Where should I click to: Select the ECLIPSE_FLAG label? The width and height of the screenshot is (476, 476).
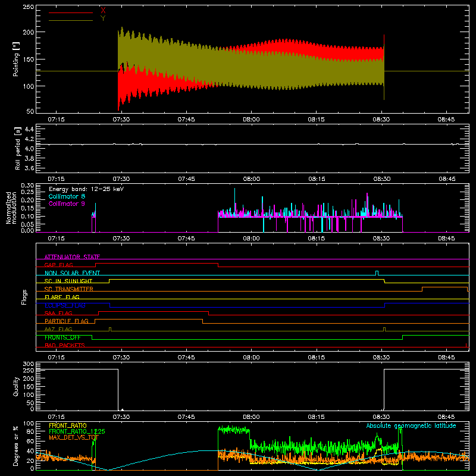click(65, 305)
